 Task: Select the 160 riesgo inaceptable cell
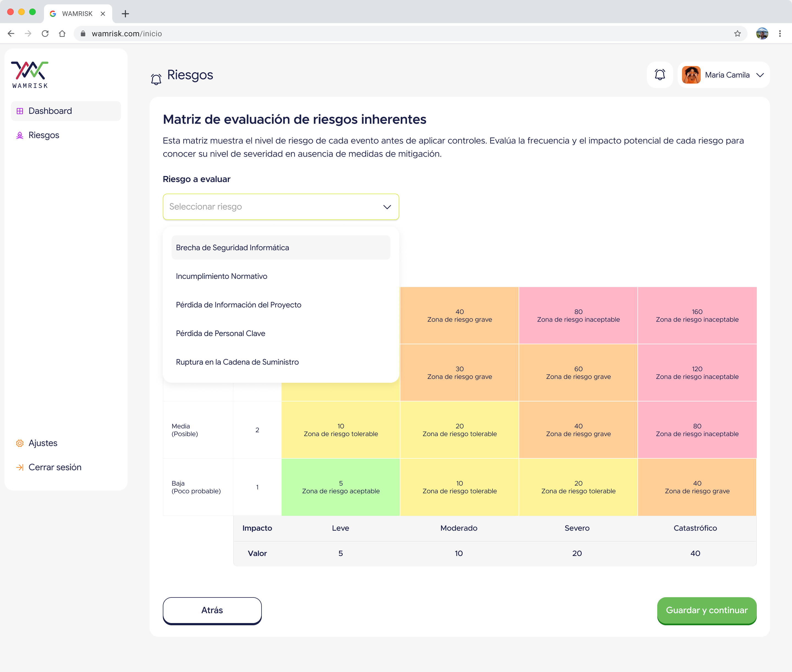pos(697,315)
